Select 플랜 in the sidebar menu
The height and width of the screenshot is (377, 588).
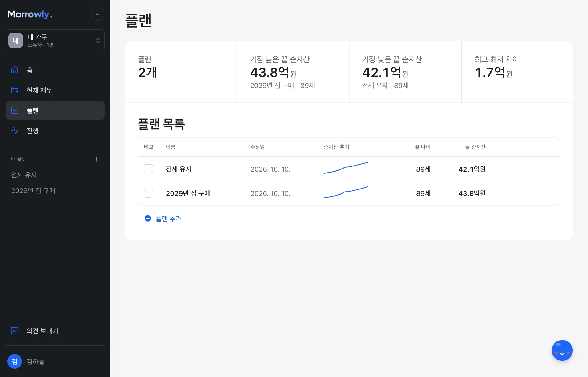click(55, 110)
